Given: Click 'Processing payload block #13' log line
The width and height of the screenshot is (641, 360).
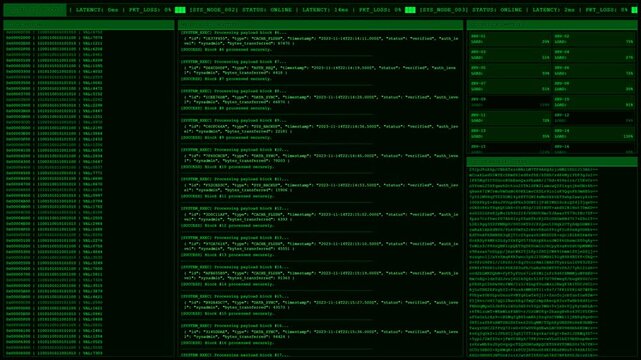Looking at the screenshot, I should click(235, 238).
